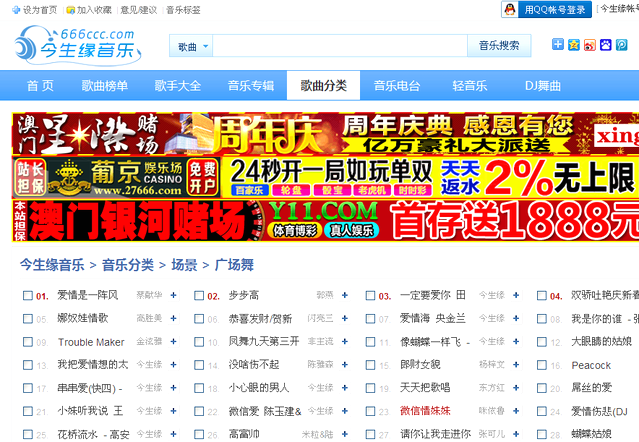The height and width of the screenshot is (442, 639).
Task: Switch to the 歌曲榜单 tab
Action: tap(105, 86)
